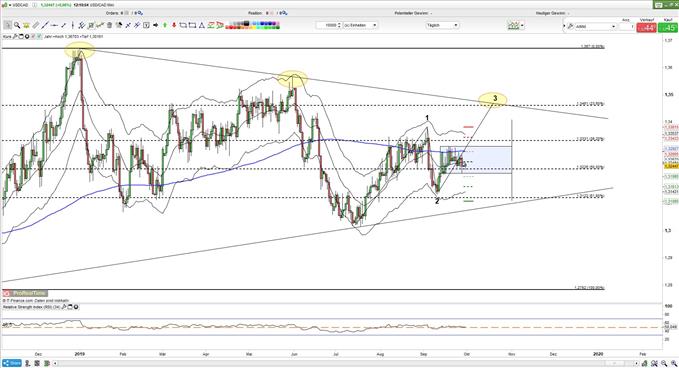Click the 2020 label on the time axis
This screenshot has height=368, width=679.
(x=598, y=354)
